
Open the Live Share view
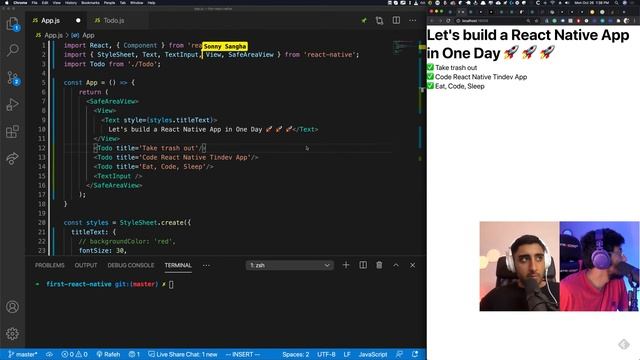(13, 158)
